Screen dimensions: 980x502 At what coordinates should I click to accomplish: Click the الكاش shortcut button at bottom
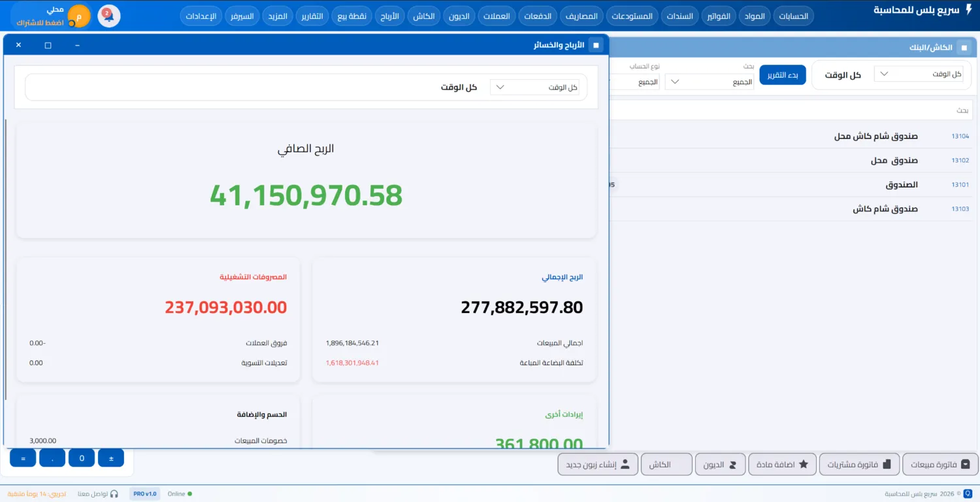tap(666, 464)
